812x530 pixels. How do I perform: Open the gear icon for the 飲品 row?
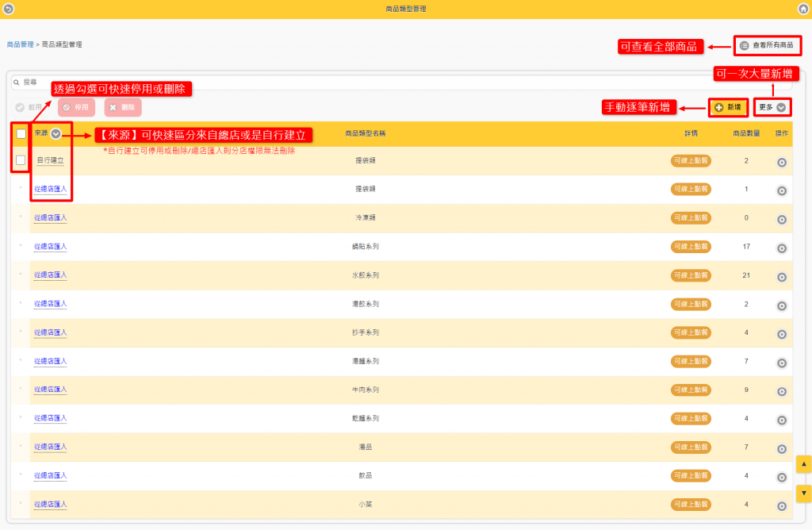point(781,477)
